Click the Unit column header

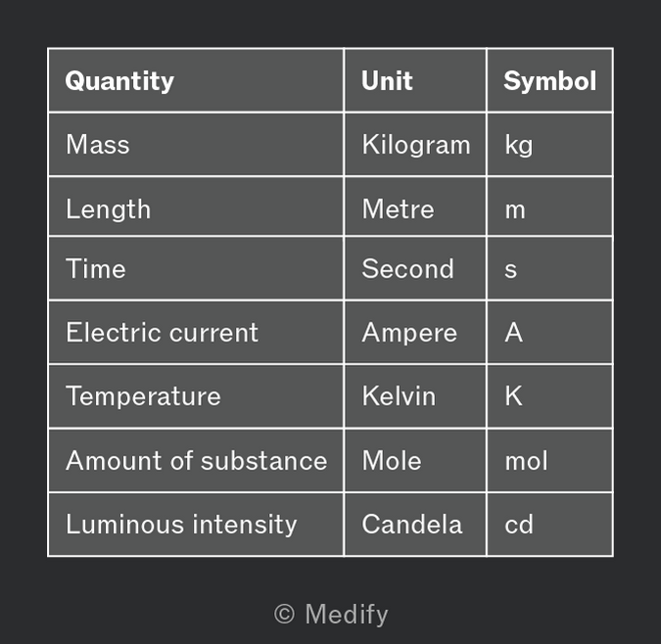(x=415, y=80)
